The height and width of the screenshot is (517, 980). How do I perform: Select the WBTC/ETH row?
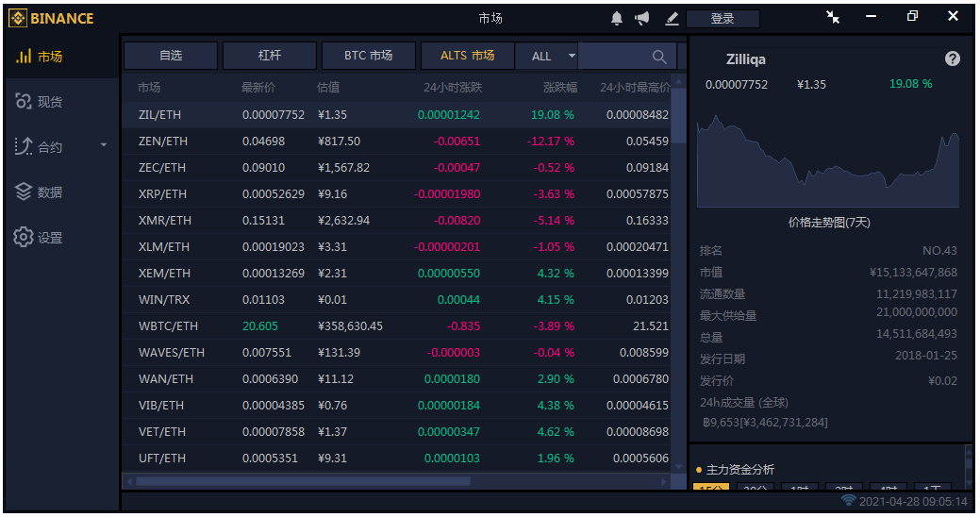396,326
